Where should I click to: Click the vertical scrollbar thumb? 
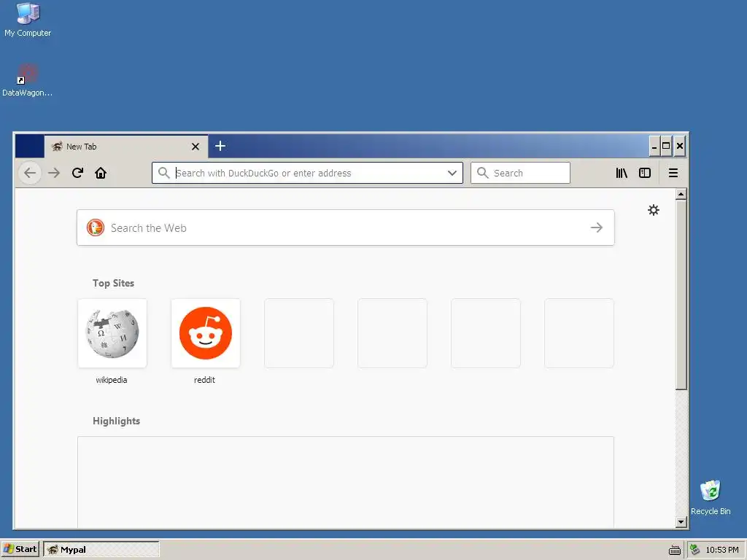coord(681,295)
